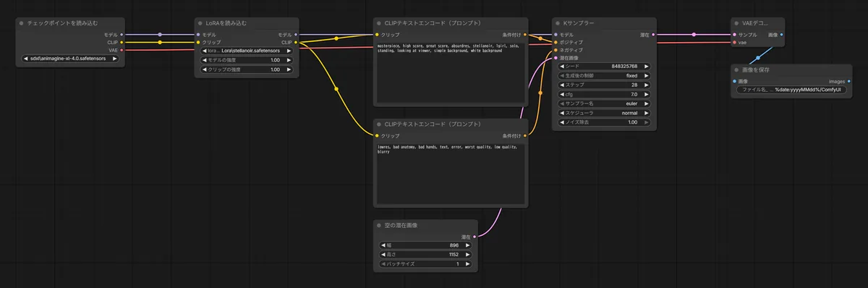This screenshot has width=868, height=288.
Task: Click the 潜在画像 input socket on Kサンプラー
Action: 556,58
